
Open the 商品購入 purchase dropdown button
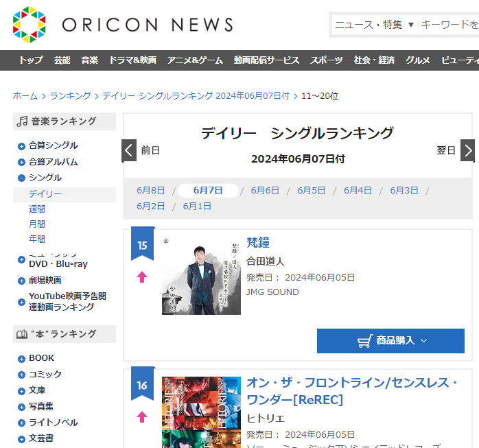point(390,341)
